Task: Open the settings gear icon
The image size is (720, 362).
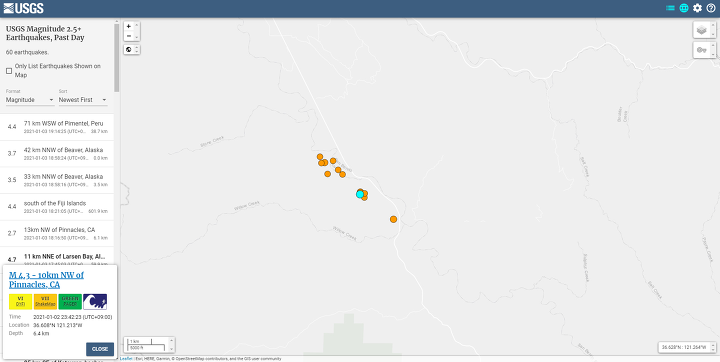Action: (x=698, y=8)
